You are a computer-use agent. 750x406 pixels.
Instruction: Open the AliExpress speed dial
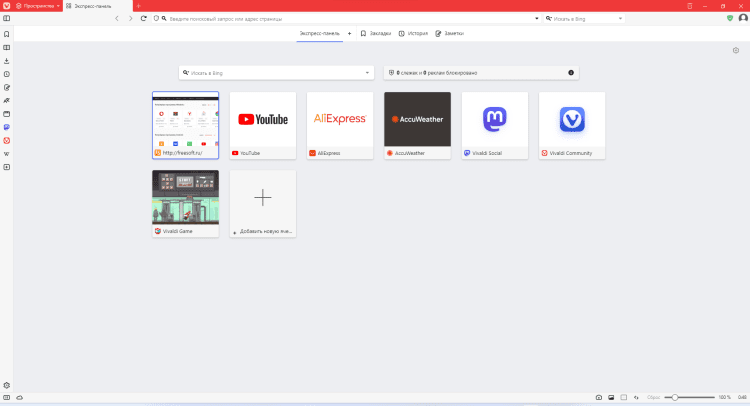click(340, 125)
